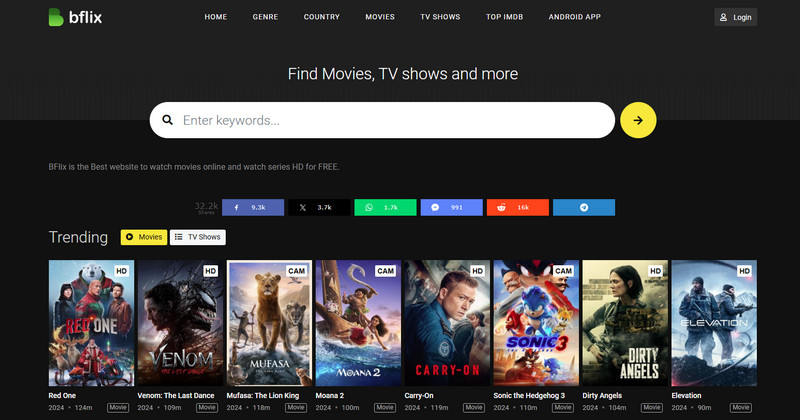Click the 32.2k shares counter
Viewport: 800px width, 420px height.
(206, 207)
